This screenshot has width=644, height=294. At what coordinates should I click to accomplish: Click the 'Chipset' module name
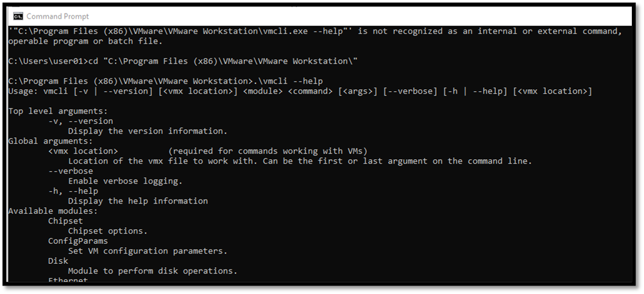65,221
